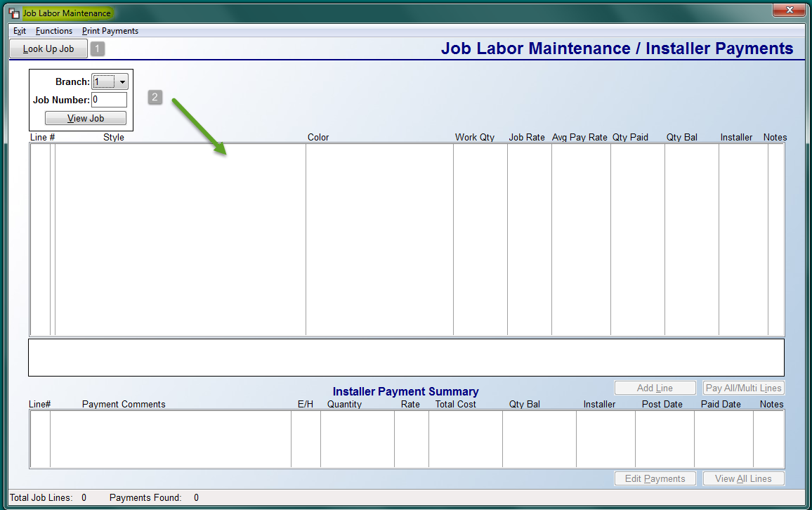
Task: Click the Qty Paid column header
Action: [x=631, y=137]
